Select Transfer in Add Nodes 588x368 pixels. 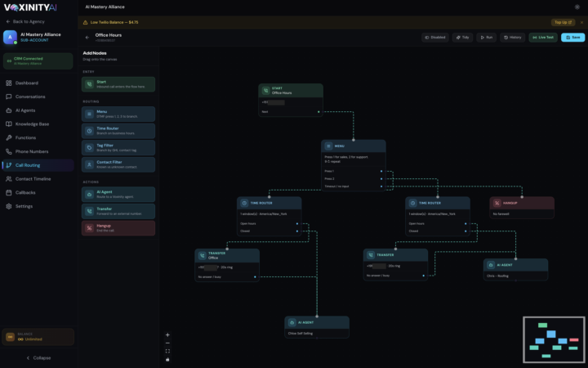click(x=118, y=211)
